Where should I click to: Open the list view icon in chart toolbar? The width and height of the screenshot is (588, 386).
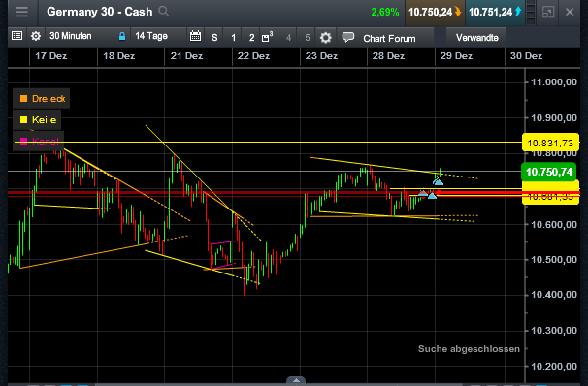click(16, 36)
